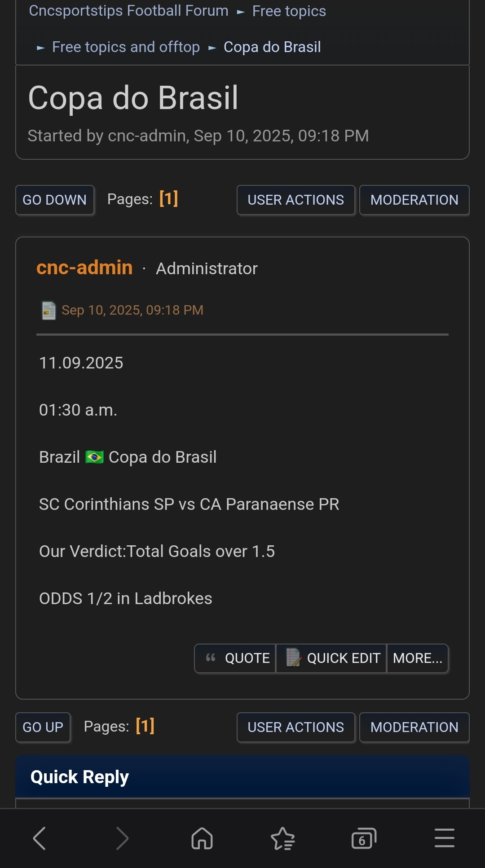Click the post document icon beside the date

[x=48, y=310]
